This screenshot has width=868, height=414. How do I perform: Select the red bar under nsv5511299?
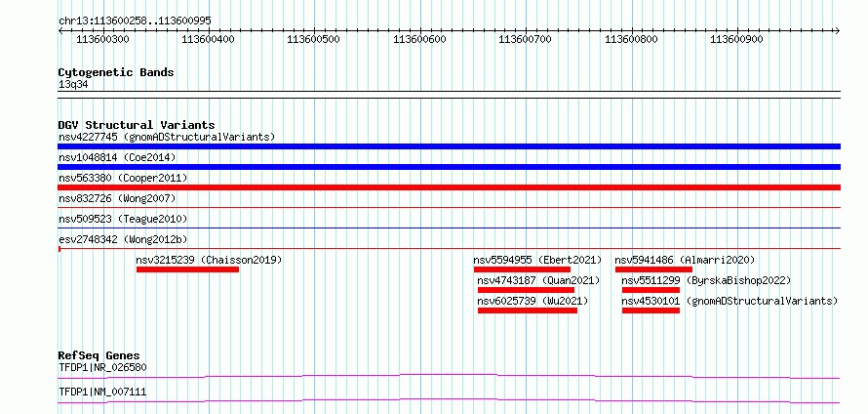click(651, 290)
